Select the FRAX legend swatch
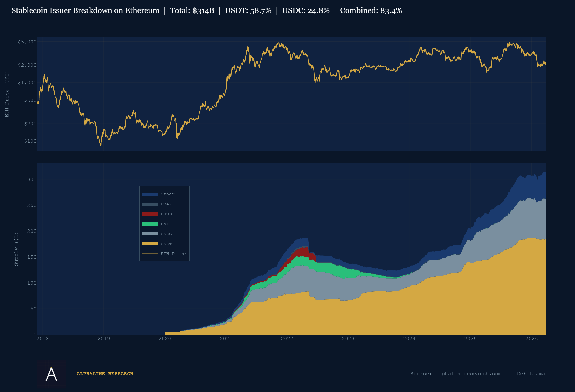Screen dimensions: 575x392 click(x=150, y=204)
